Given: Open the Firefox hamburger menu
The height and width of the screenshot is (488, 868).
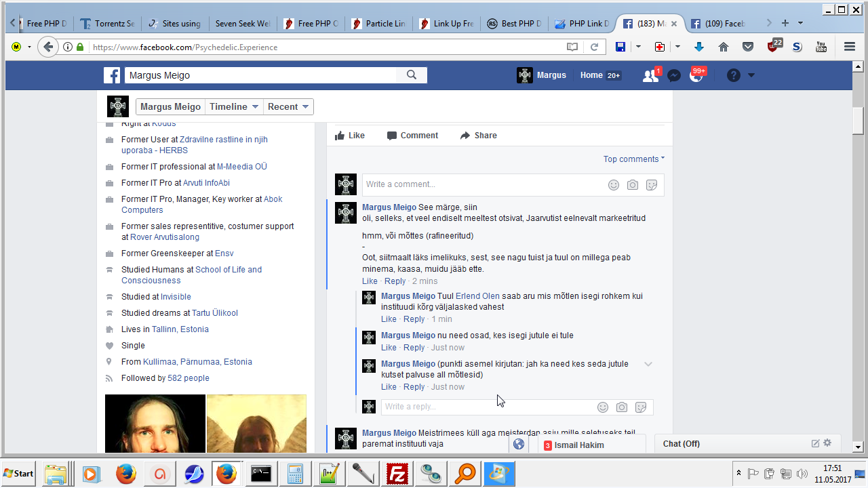Looking at the screenshot, I should [x=849, y=47].
